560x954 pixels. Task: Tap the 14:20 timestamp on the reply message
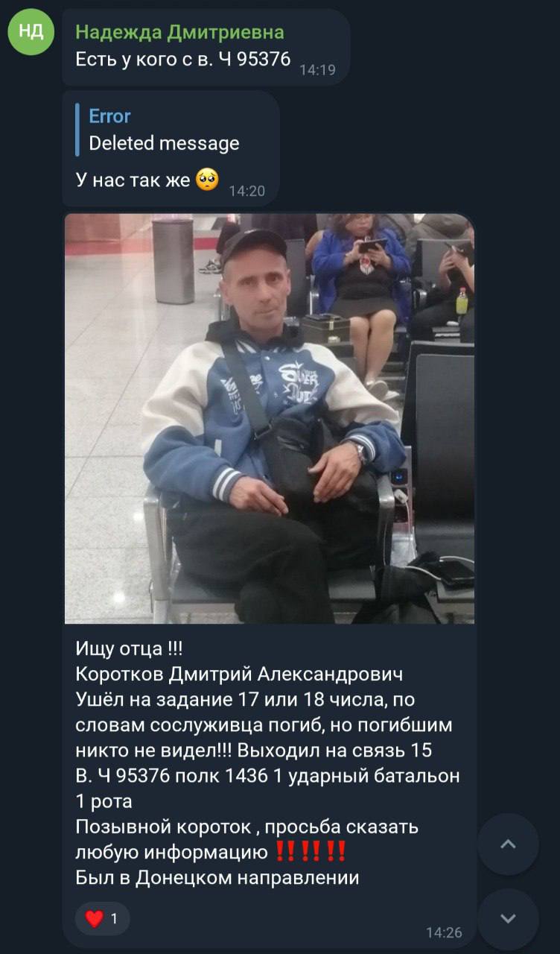coord(246,191)
